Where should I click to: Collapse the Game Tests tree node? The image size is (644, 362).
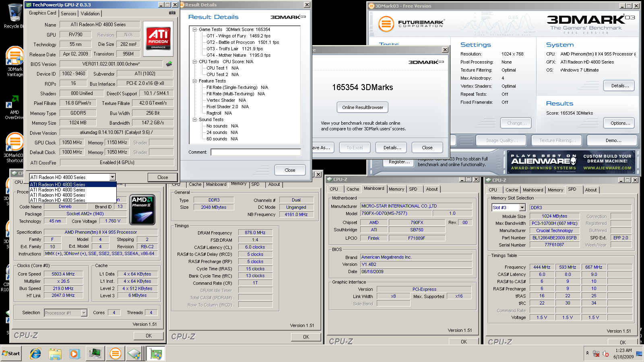pos(194,29)
